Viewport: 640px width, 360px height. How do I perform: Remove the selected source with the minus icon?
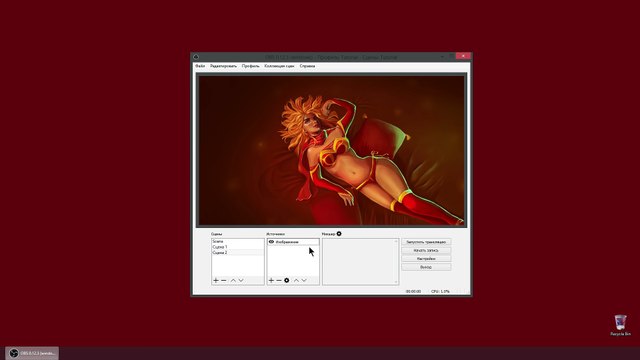click(x=279, y=280)
